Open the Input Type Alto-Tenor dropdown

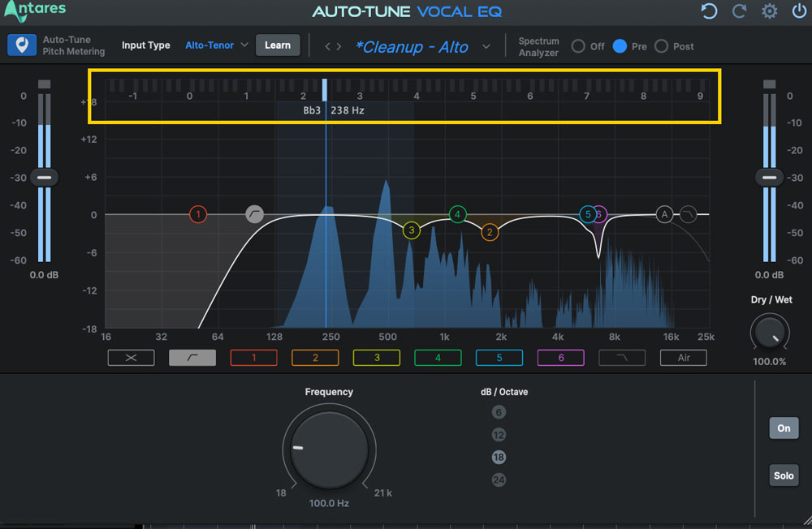[x=217, y=45]
